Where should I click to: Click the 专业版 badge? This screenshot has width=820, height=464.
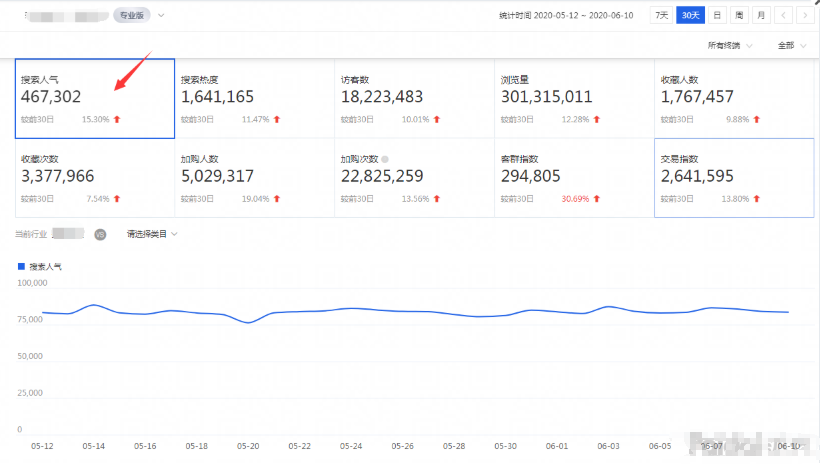coord(133,15)
